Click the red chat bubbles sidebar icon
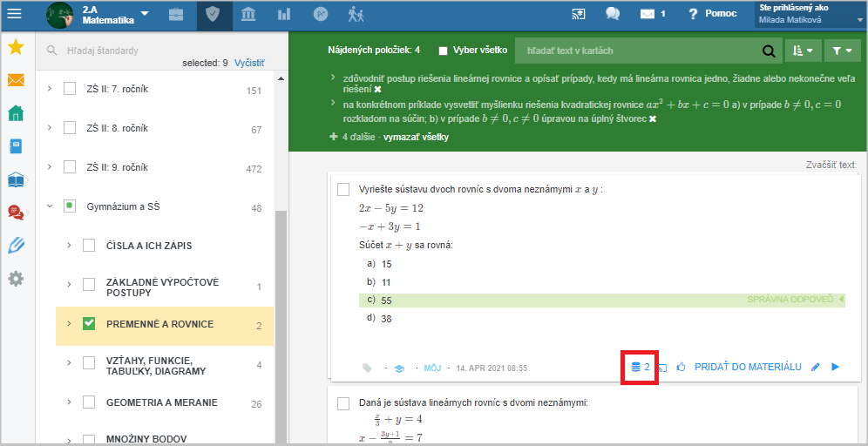Image resolution: width=868 pixels, height=446 pixels. click(x=16, y=213)
